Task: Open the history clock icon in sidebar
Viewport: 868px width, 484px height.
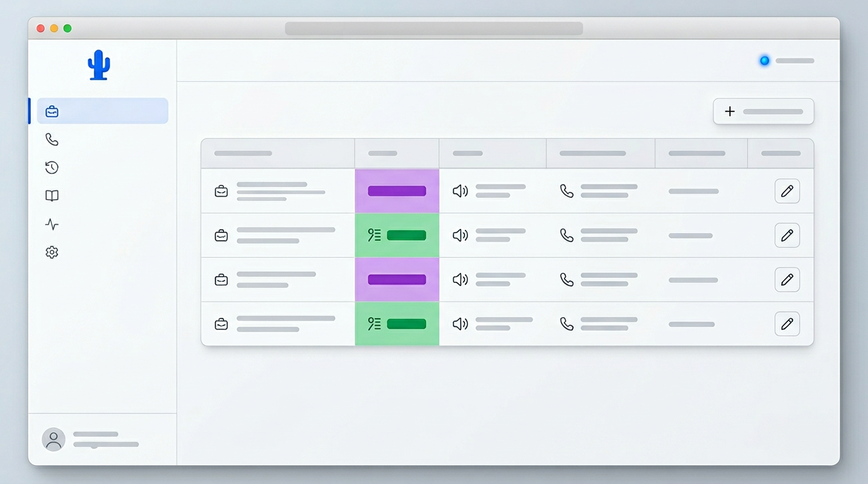Action: pos(52,168)
